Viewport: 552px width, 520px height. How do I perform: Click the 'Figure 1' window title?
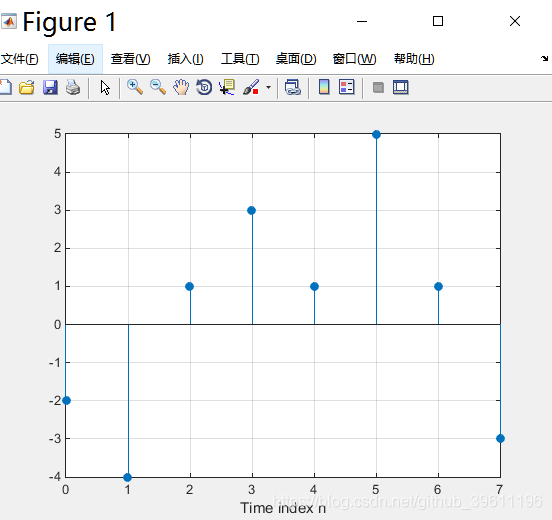pyautogui.click(x=69, y=22)
